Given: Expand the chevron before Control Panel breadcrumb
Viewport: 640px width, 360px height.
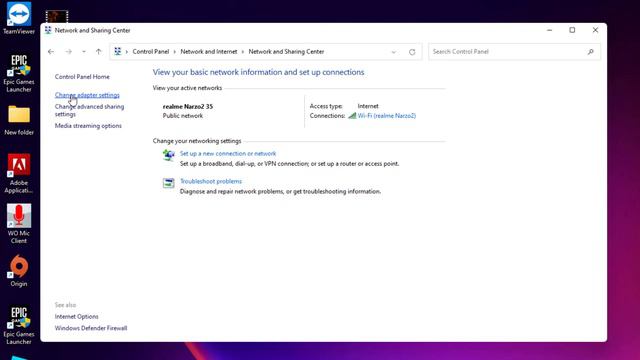Looking at the screenshot, I should pyautogui.click(x=127, y=52).
